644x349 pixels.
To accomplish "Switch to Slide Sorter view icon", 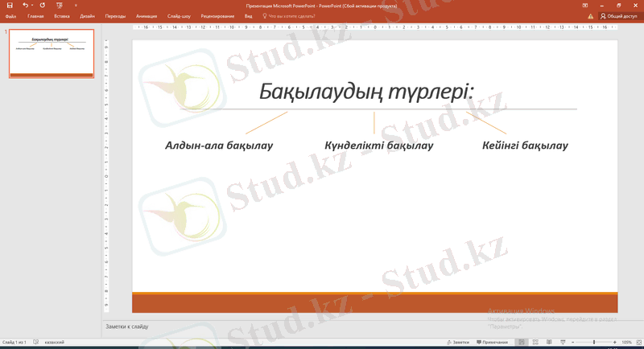I will (535, 342).
